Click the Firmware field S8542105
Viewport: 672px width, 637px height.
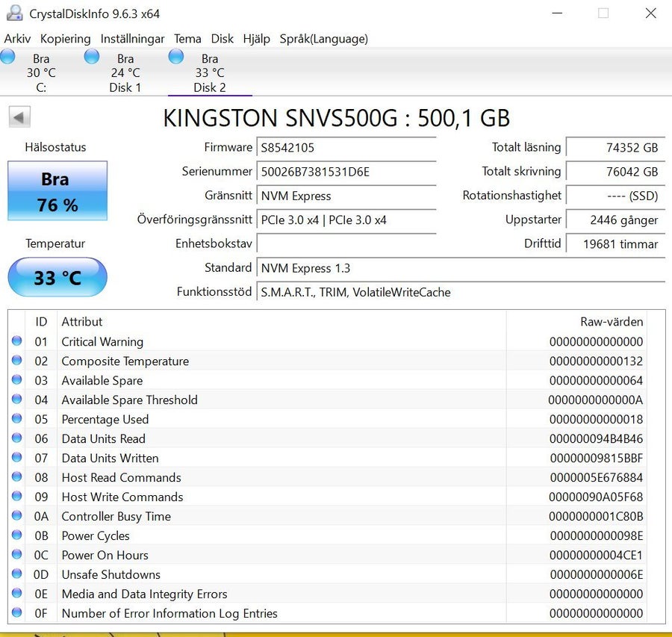pyautogui.click(x=346, y=148)
